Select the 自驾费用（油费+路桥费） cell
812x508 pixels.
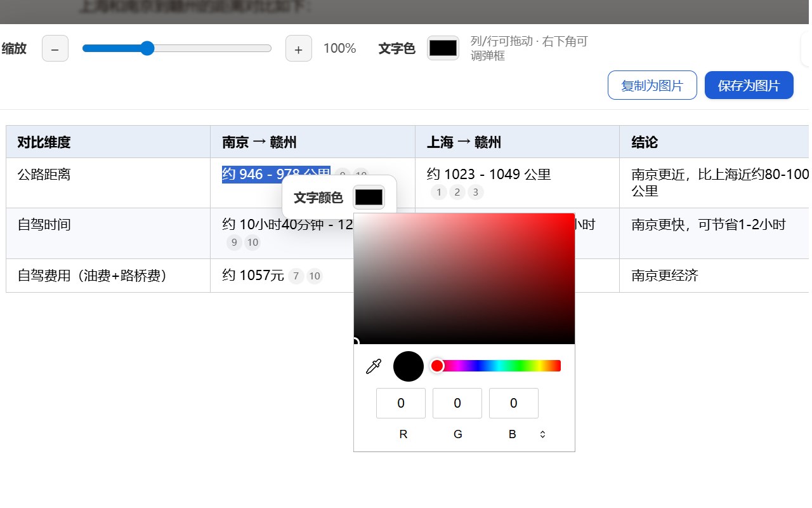108,276
